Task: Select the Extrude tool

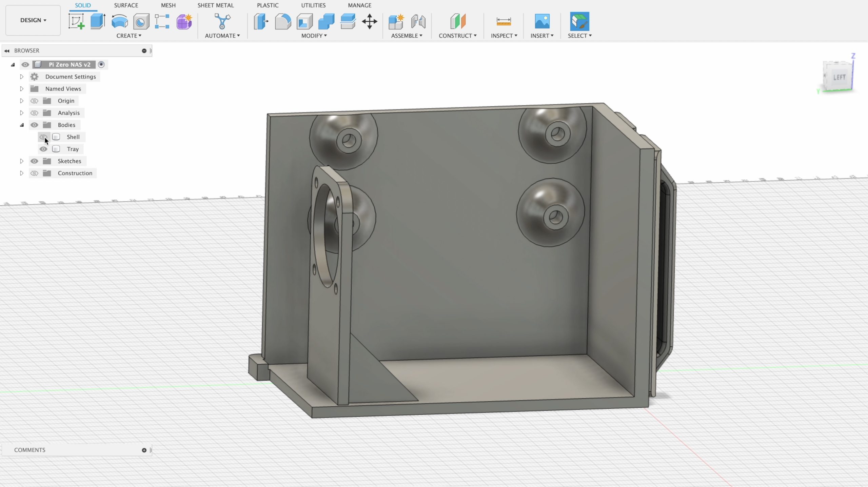Action: pos(98,22)
